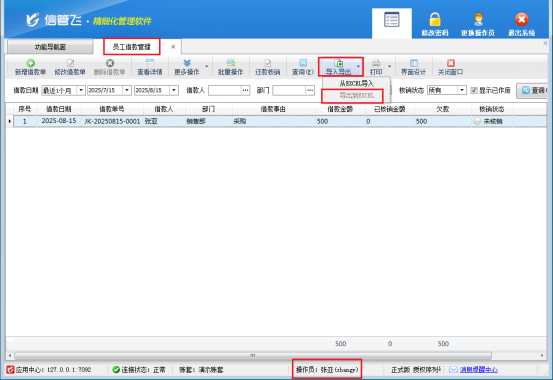The height and width of the screenshot is (380, 553).
Task: Click the 还款核销 toolbar icon
Action: pyautogui.click(x=268, y=63)
